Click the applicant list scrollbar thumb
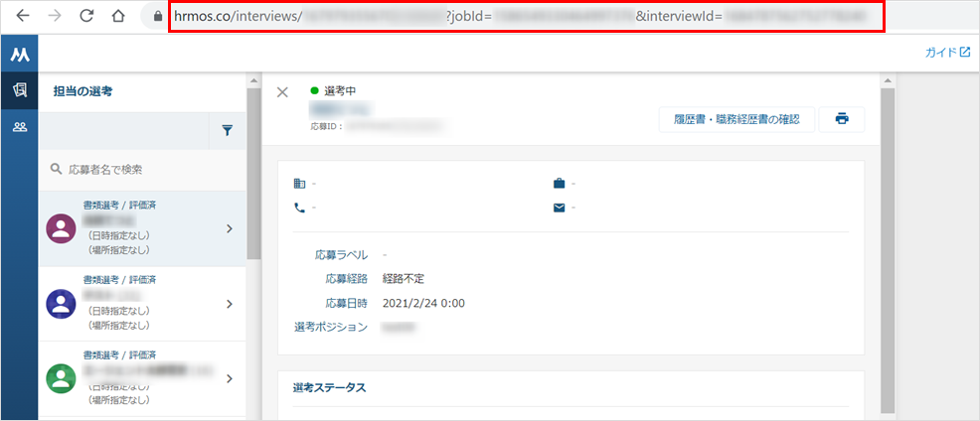This screenshot has height=421, width=980. pyautogui.click(x=253, y=174)
